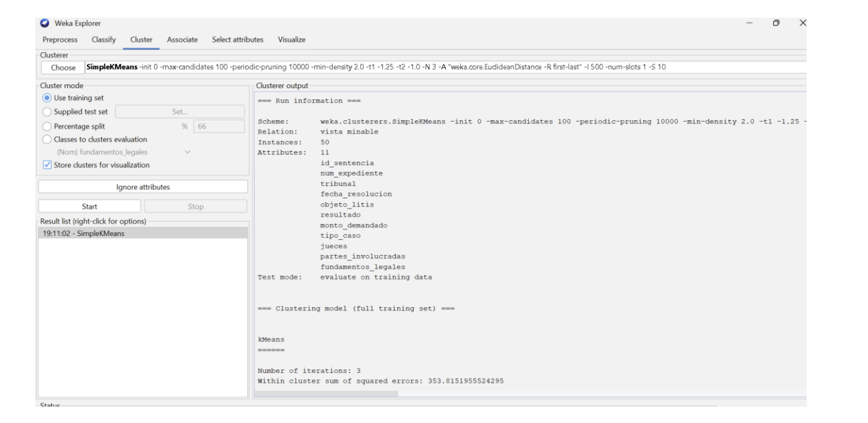Screen dimensions: 868x423
Task: Select Use training set radio button
Action: 47,98
